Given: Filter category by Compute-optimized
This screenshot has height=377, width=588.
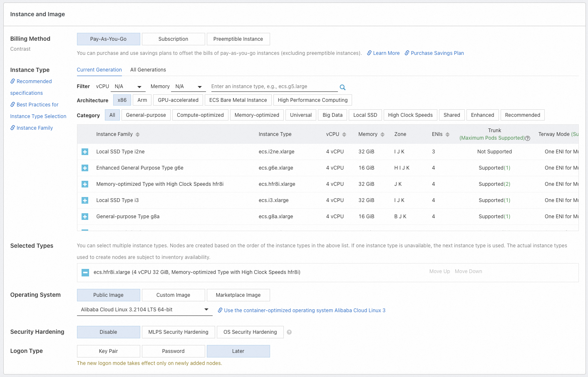Looking at the screenshot, I should (x=200, y=115).
